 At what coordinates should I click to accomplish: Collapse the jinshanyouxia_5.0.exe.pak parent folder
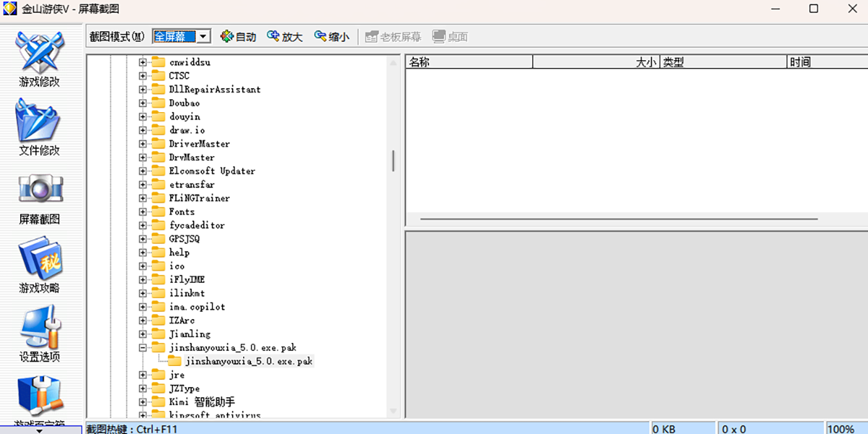(x=142, y=348)
